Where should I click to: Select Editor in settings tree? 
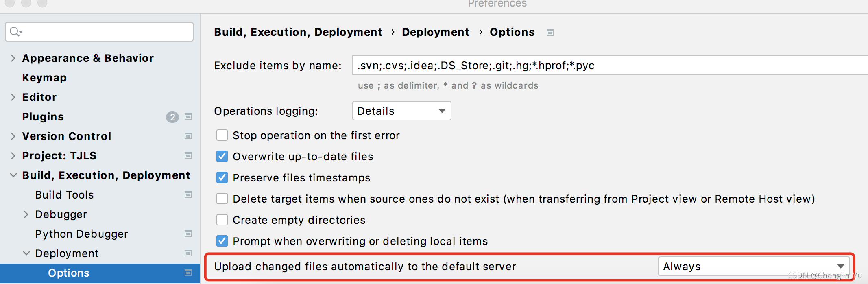point(39,97)
